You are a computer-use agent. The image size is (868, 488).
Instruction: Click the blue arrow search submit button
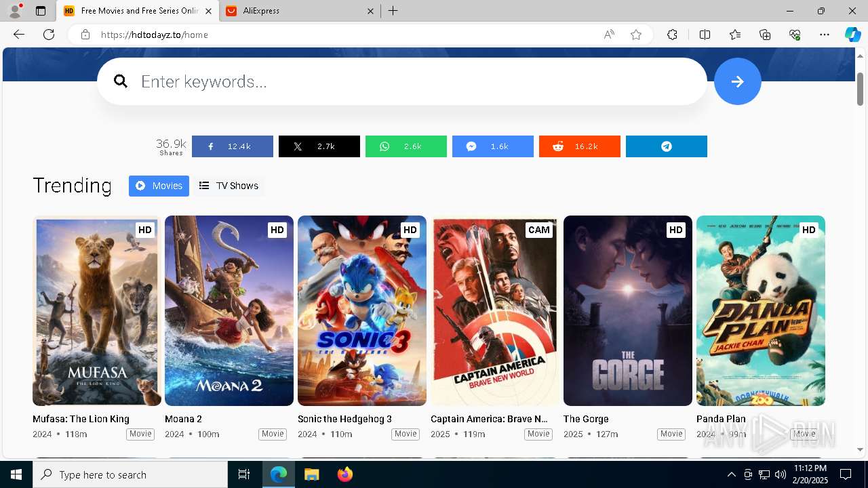point(737,81)
